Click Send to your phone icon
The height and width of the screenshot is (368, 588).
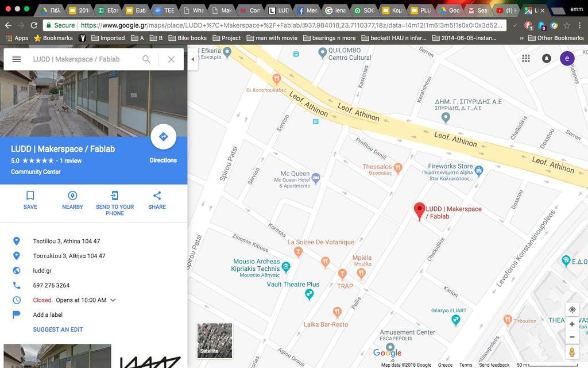(x=115, y=195)
